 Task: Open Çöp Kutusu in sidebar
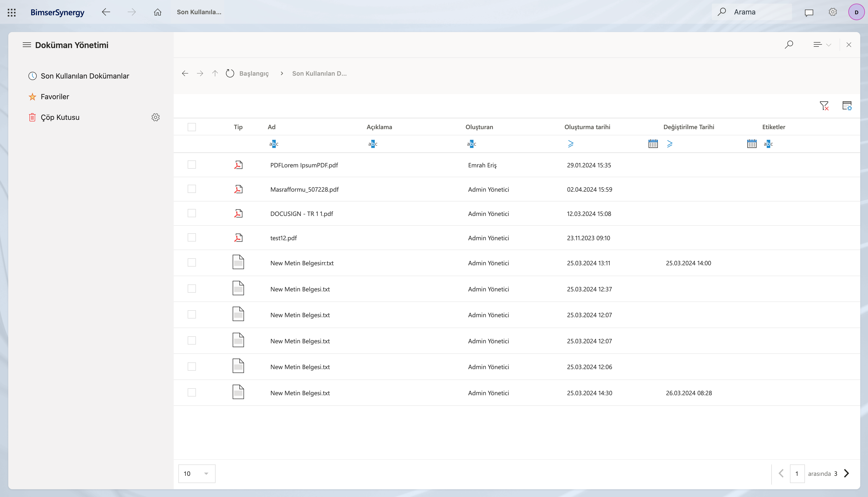pyautogui.click(x=60, y=117)
